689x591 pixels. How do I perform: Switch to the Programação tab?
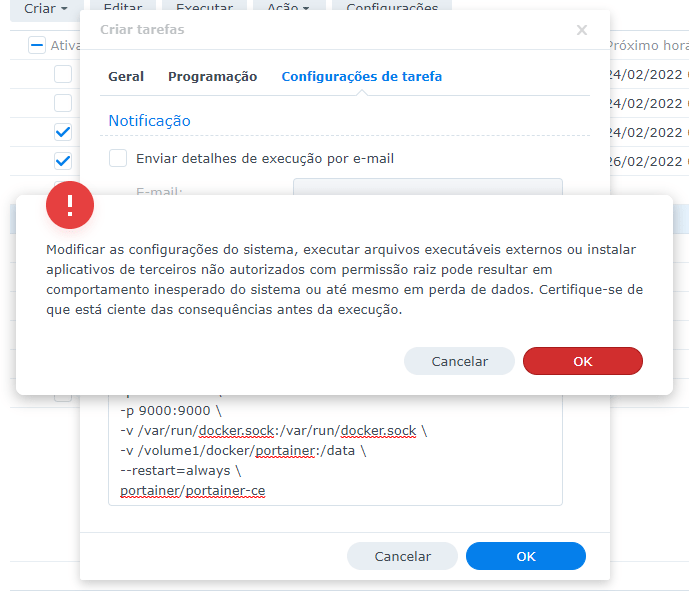(x=212, y=76)
